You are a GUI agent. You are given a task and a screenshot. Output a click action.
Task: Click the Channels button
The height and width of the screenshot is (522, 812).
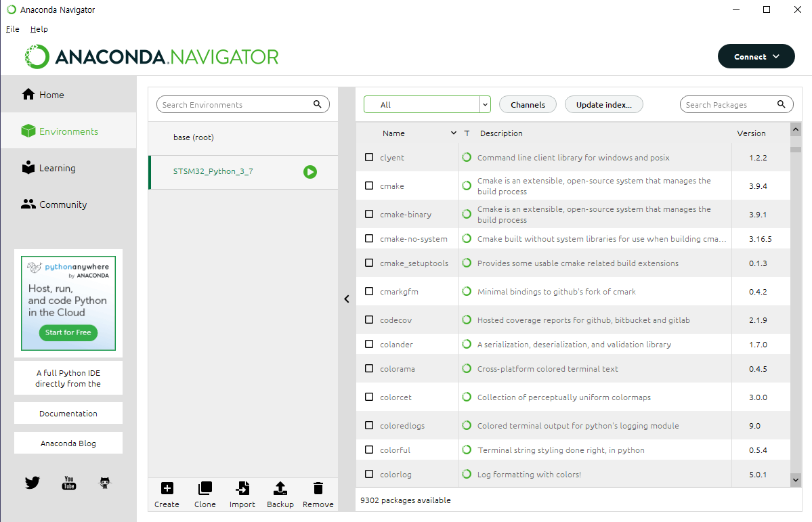[528, 104]
